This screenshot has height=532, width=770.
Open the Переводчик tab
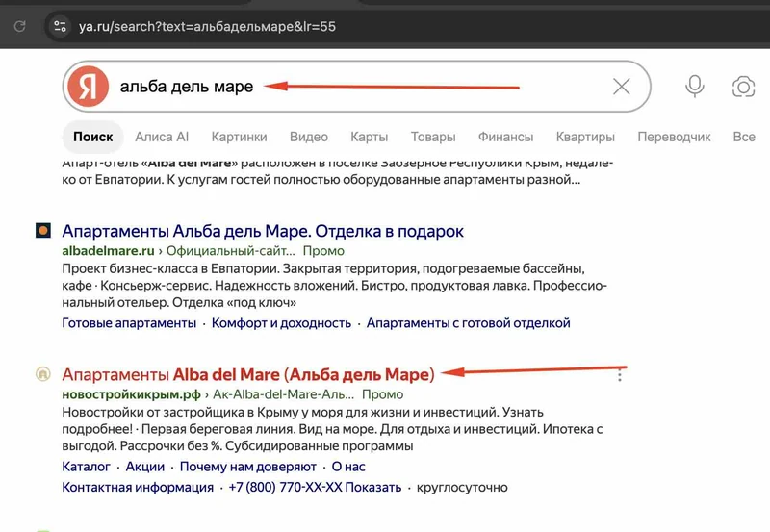[x=674, y=137]
